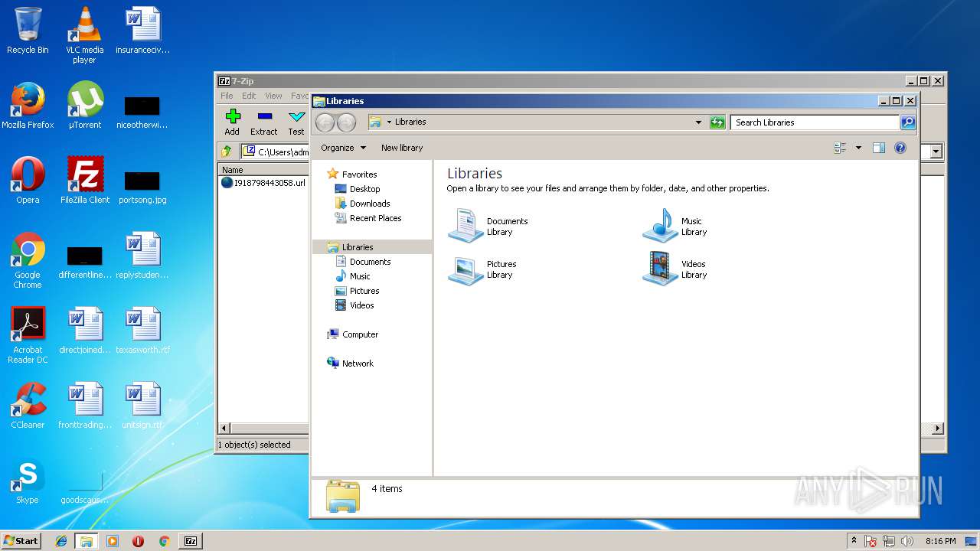Open the Organize dropdown menu

pos(343,148)
